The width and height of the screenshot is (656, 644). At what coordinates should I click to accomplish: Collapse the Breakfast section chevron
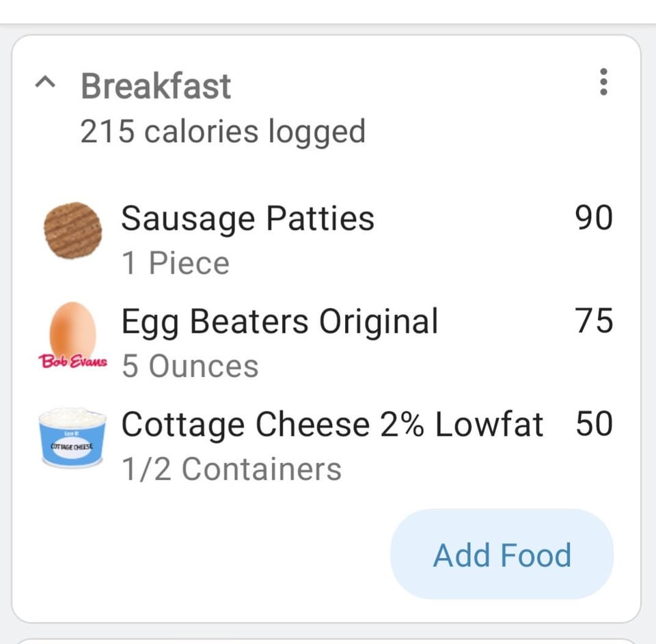click(45, 83)
